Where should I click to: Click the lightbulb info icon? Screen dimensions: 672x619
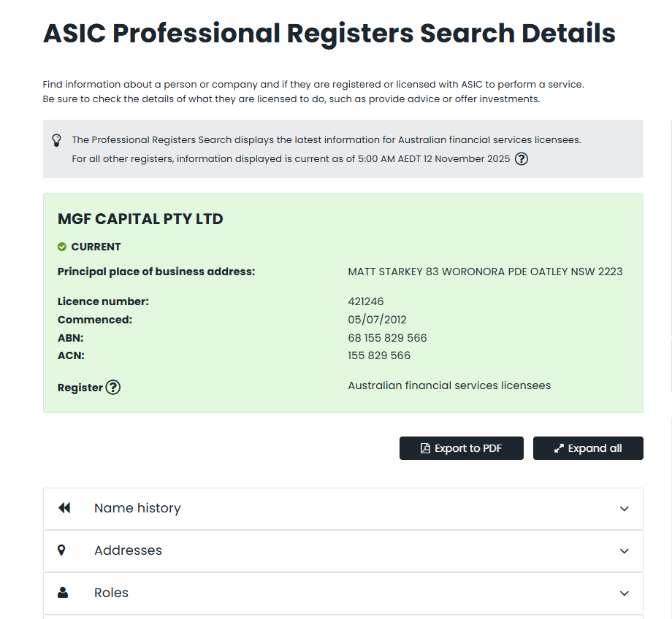click(x=56, y=140)
